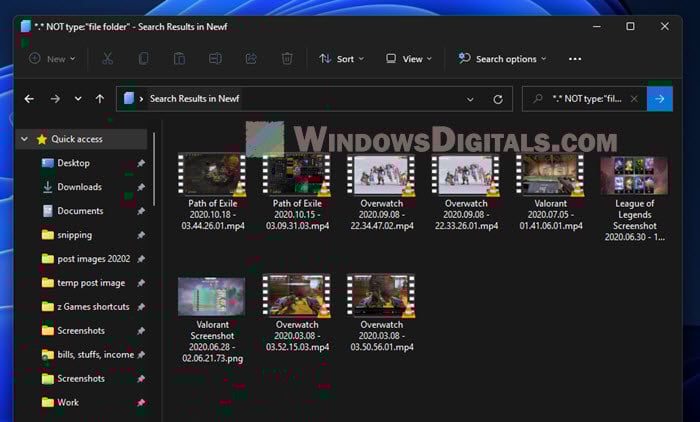Open the snipping folder
This screenshot has width=700, height=422.
(75, 235)
